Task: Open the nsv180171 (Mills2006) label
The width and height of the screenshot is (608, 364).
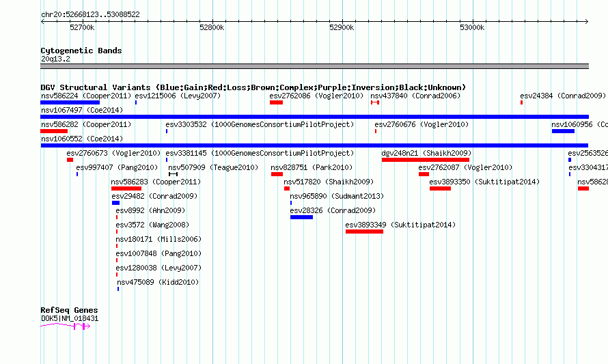Action: pyautogui.click(x=158, y=239)
